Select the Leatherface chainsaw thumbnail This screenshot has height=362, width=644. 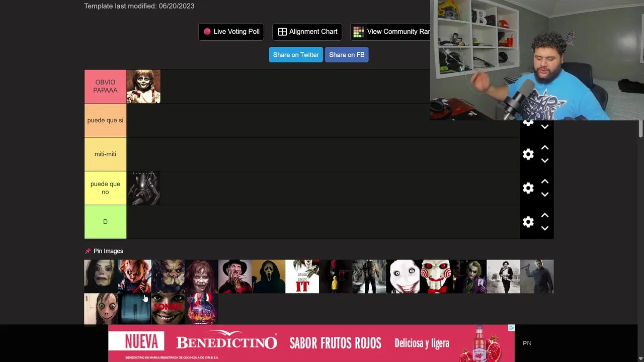pyautogui.click(x=503, y=277)
